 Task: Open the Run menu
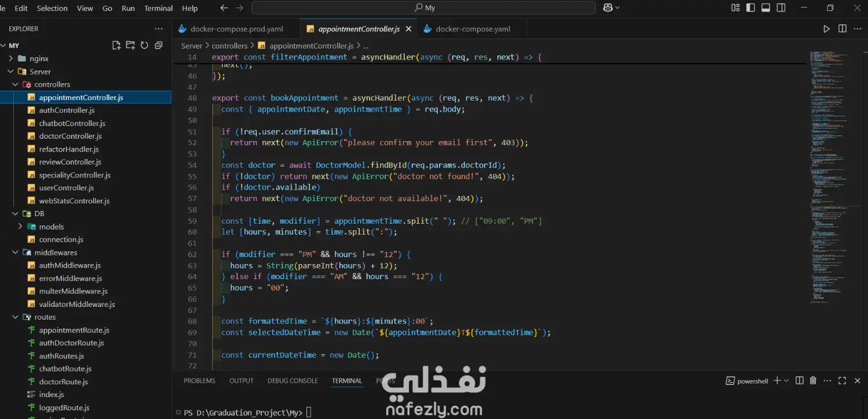tap(128, 8)
